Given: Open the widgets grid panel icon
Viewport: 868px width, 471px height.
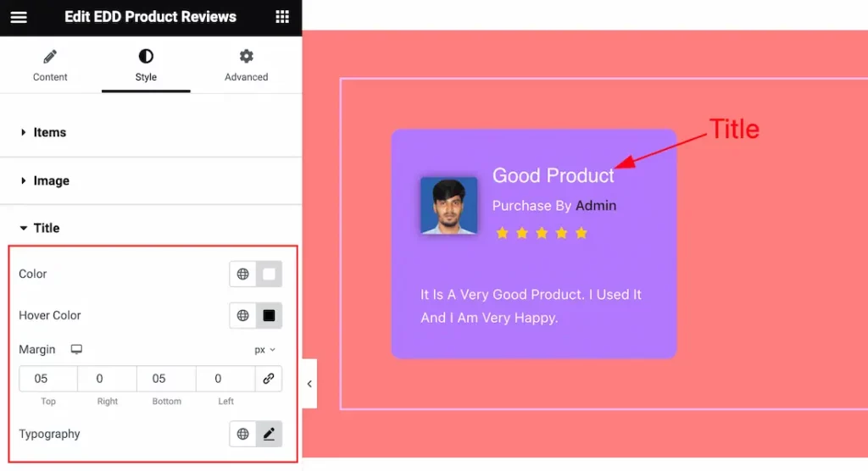Looking at the screenshot, I should click(x=282, y=17).
